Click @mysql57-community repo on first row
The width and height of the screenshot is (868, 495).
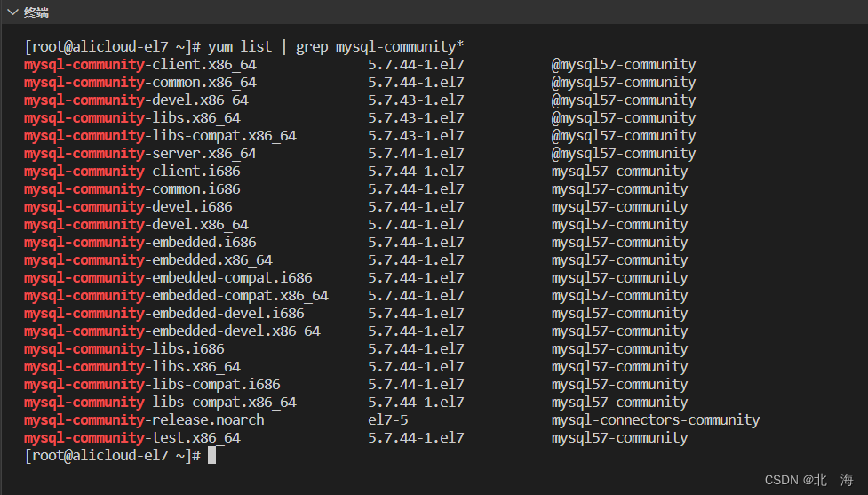tap(624, 64)
